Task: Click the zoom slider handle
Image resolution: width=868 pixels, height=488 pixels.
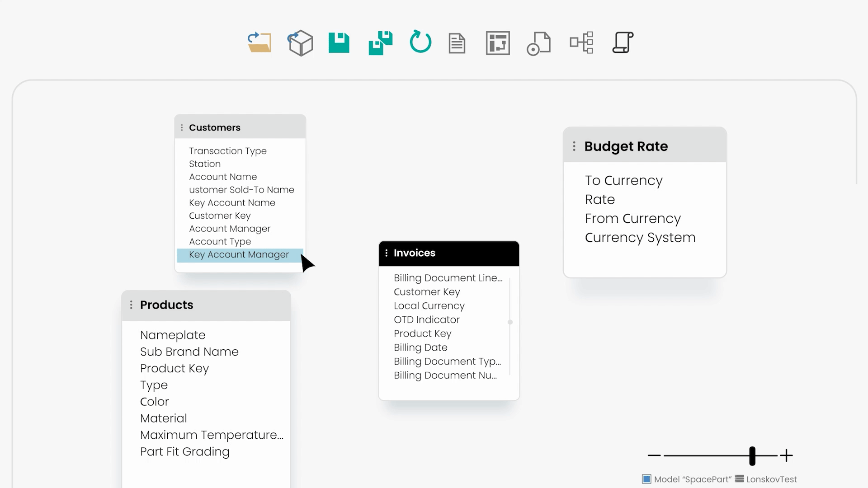Action: [752, 455]
